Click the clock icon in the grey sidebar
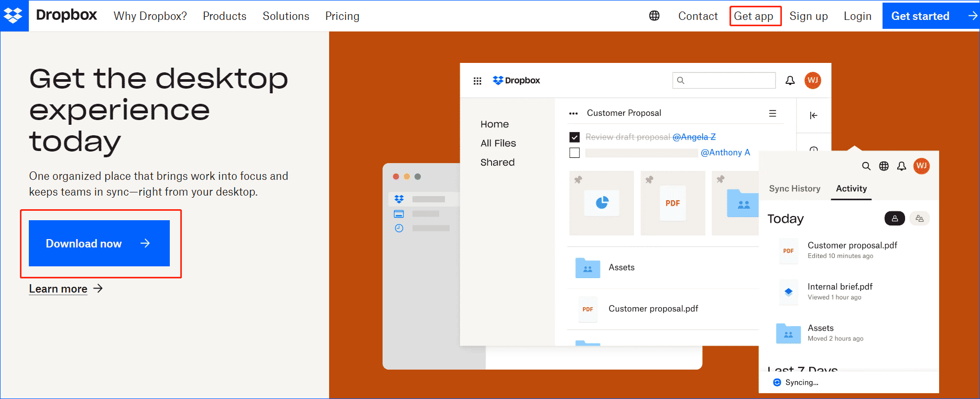Viewport: 980px width, 399px height. point(399,228)
